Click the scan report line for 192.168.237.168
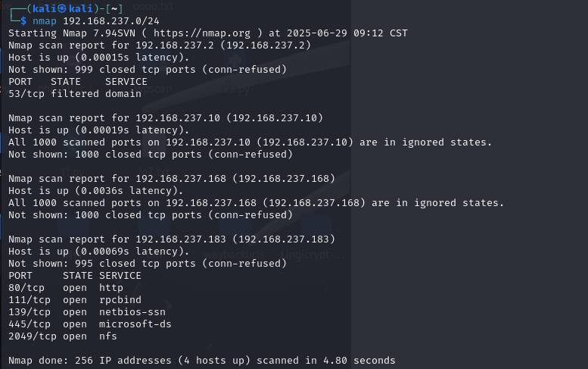The width and height of the screenshot is (588, 369). [x=171, y=179]
